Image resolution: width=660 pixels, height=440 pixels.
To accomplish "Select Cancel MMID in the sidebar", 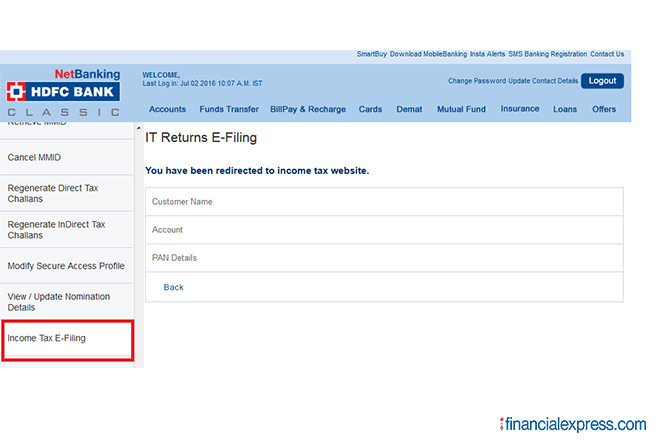I will pos(35,157).
